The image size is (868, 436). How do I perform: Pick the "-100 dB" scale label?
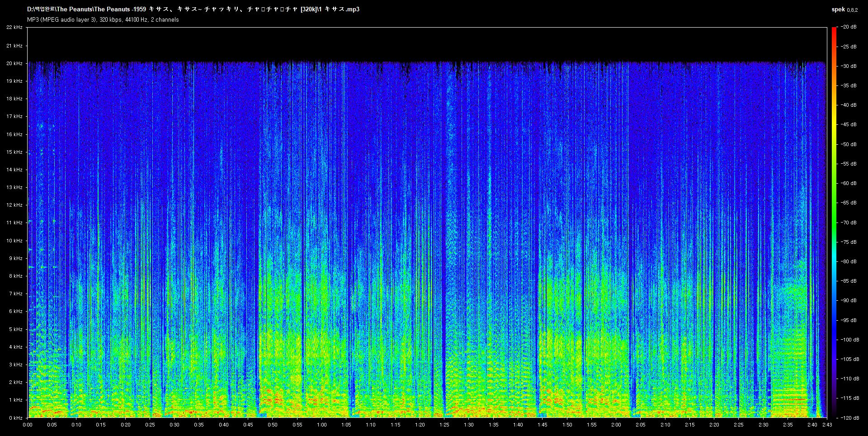[850, 340]
